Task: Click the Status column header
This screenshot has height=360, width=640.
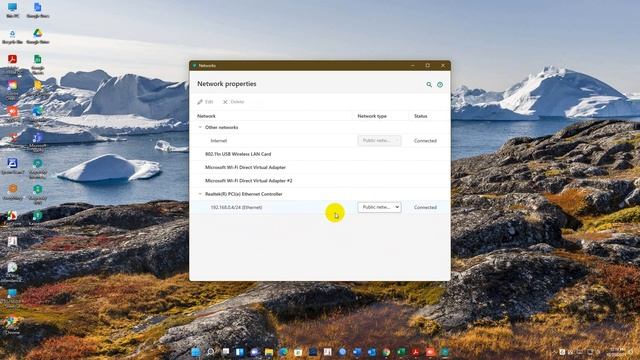Action: [420, 116]
